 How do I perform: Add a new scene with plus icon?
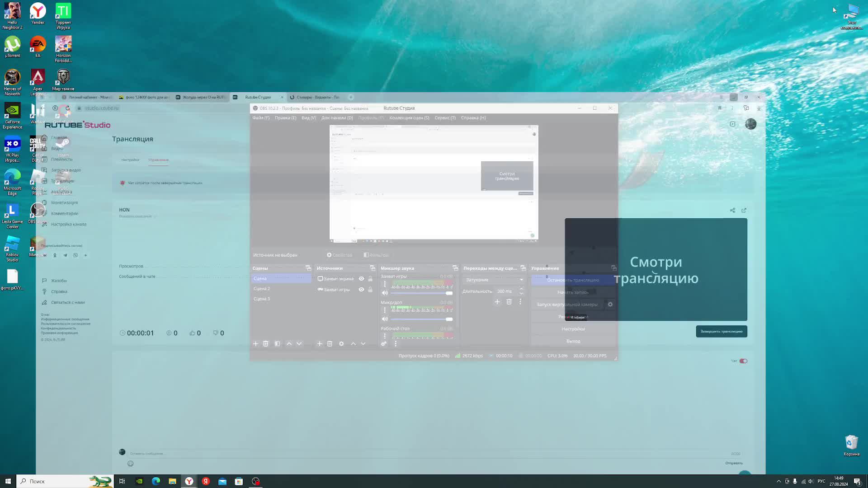pyautogui.click(x=255, y=344)
